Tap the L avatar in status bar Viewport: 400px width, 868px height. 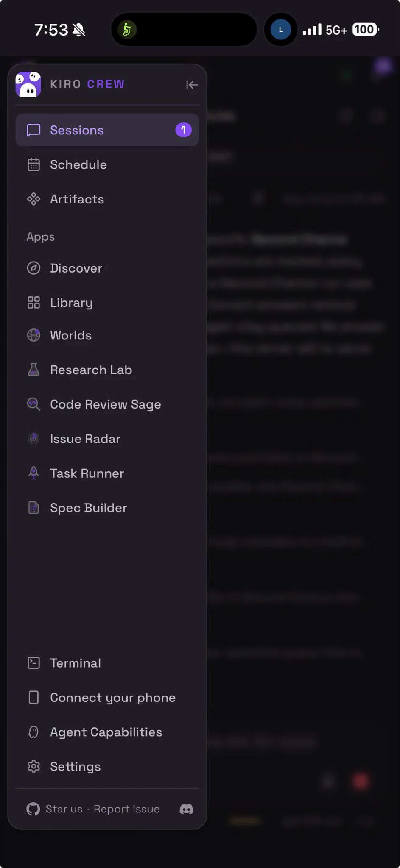[x=280, y=30]
